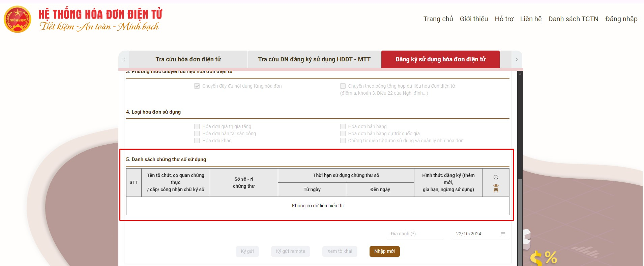Click the USB token reader icon
Image resolution: width=644 pixels, height=266 pixels.
tap(496, 188)
